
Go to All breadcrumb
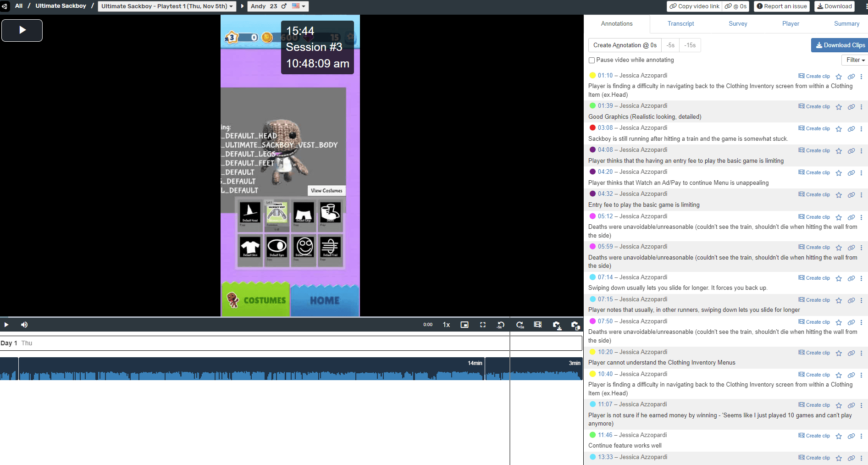[19, 6]
